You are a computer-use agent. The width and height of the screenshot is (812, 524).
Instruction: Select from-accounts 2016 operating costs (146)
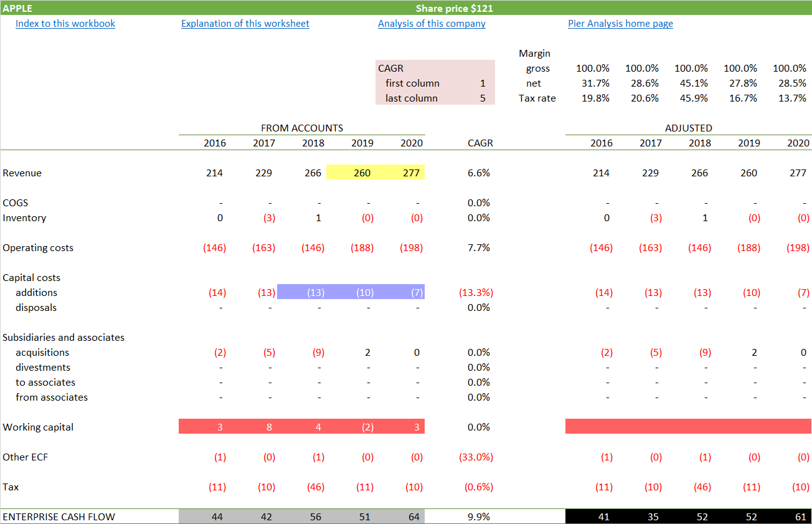[215, 248]
